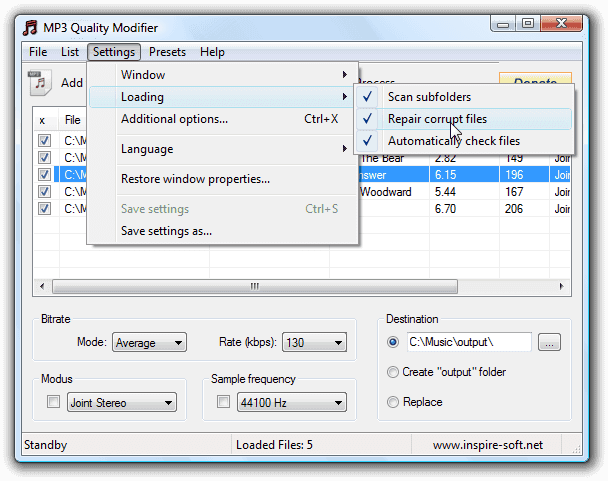Select the cell with value 167
This screenshot has width=608, height=481.
click(524, 192)
